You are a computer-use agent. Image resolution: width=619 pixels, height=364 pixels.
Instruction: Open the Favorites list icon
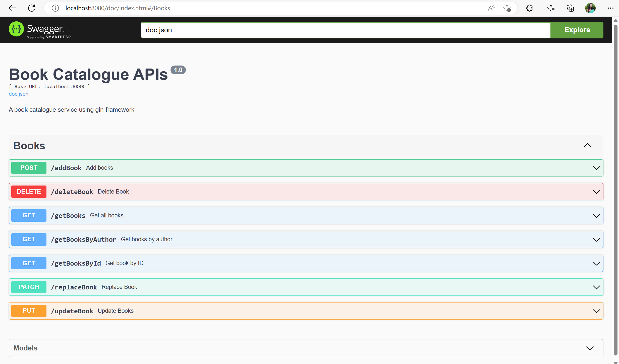pyautogui.click(x=551, y=8)
